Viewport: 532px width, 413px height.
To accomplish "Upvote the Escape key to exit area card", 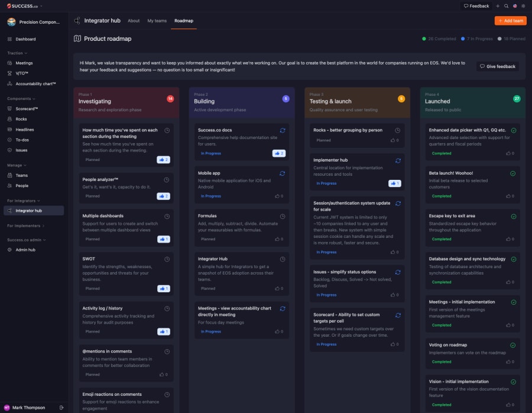I will coord(510,239).
